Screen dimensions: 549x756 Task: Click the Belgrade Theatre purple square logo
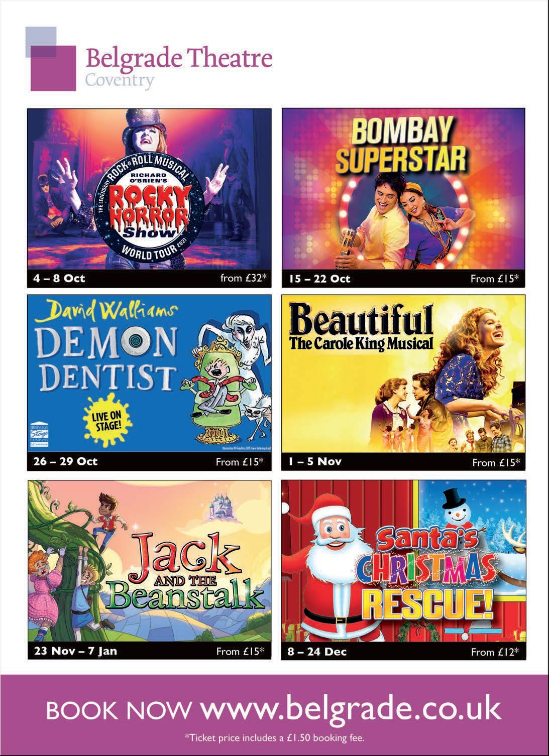[x=48, y=59]
